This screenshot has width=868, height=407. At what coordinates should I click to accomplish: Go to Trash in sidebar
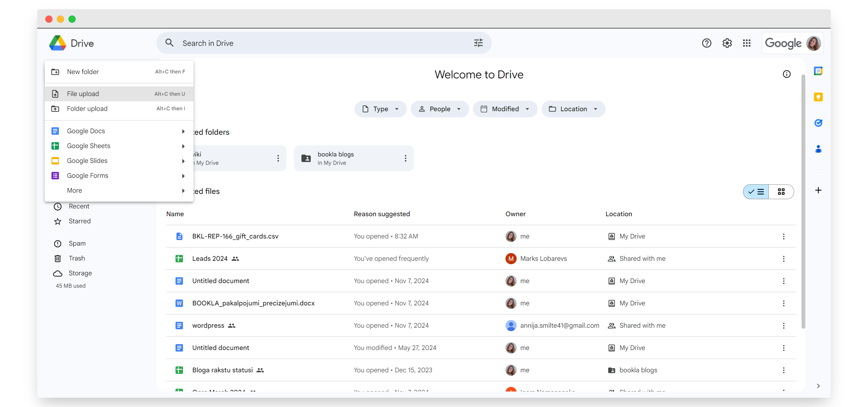click(77, 258)
